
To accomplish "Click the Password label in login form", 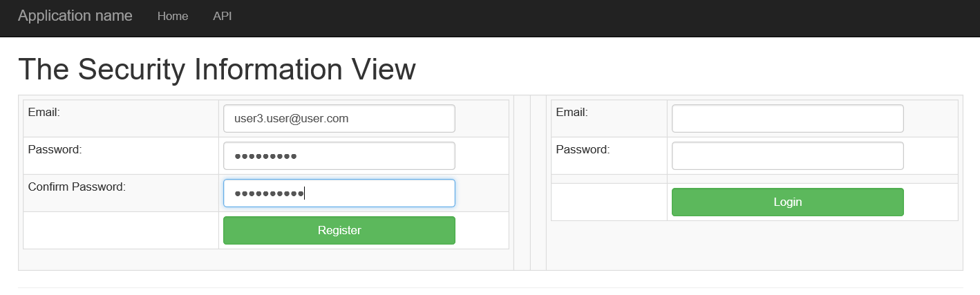I will point(583,149).
